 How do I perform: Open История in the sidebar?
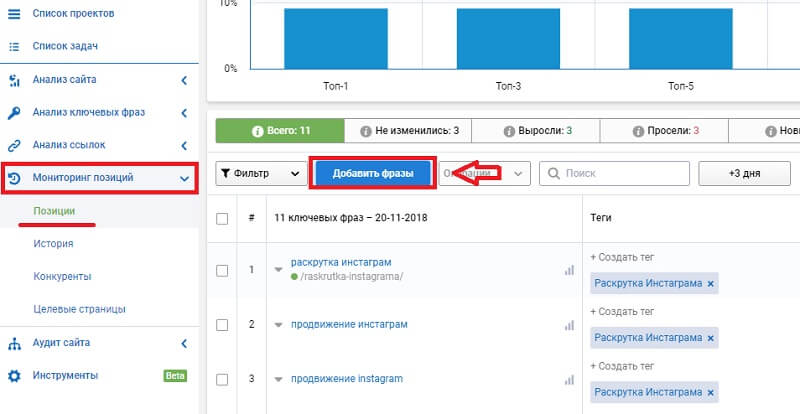point(52,243)
